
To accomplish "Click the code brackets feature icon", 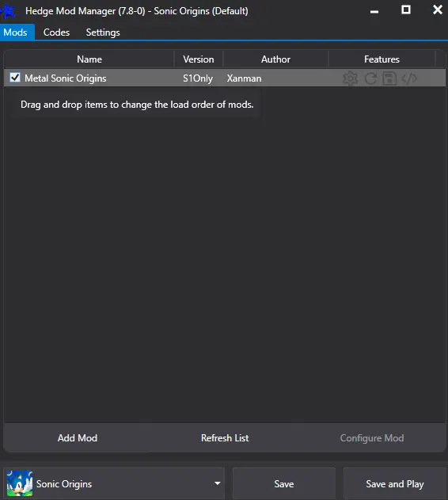I will click(x=409, y=78).
